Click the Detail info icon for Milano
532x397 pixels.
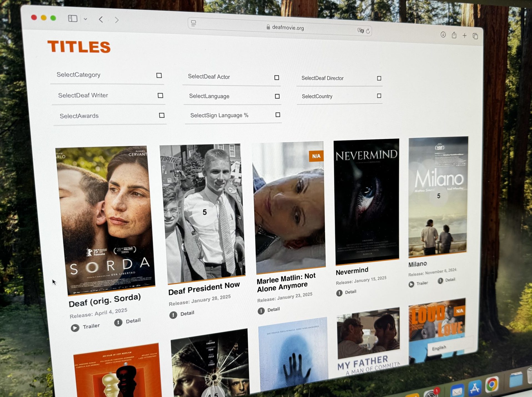440,281
